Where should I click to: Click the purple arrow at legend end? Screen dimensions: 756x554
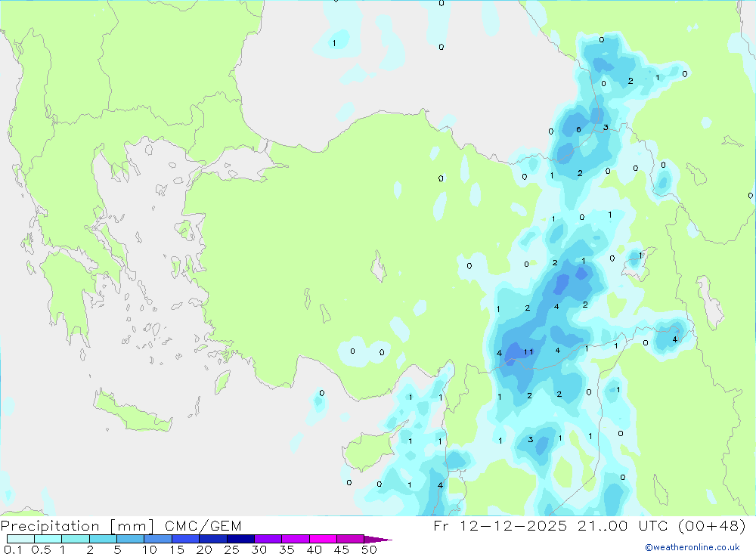click(x=378, y=540)
